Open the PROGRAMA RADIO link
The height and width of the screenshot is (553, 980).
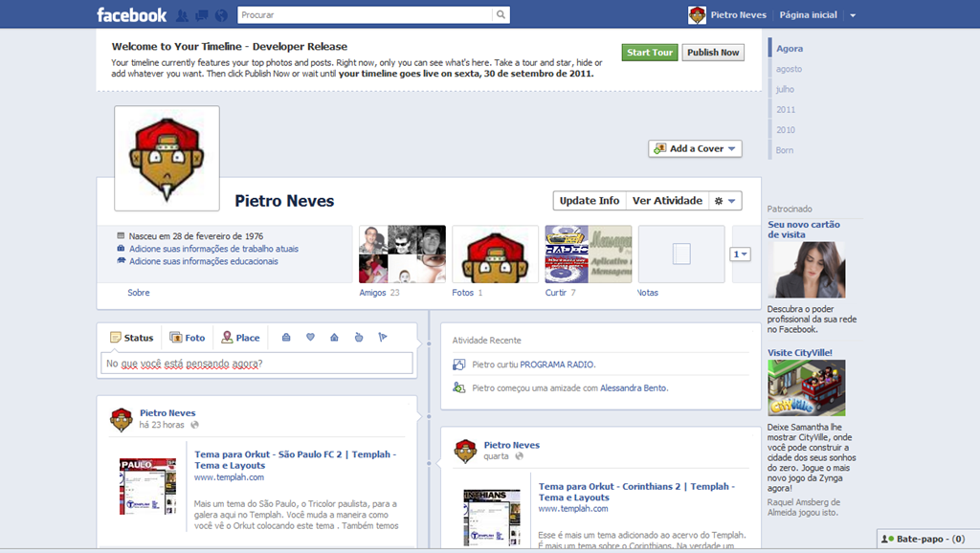557,365
